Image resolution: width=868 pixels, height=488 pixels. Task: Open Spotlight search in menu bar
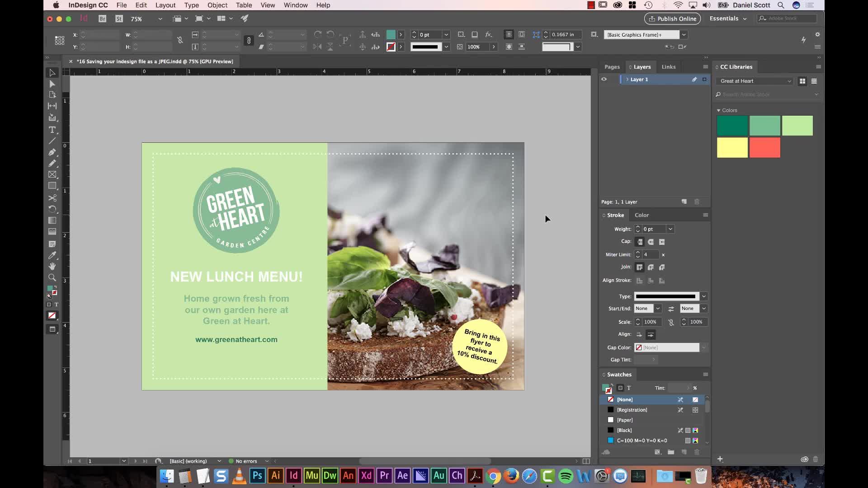781,5
